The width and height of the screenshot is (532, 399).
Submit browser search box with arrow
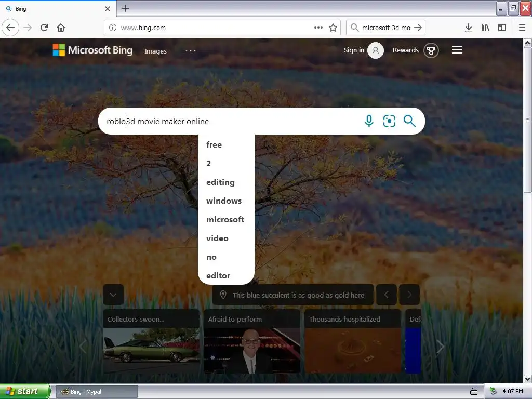pos(418,28)
